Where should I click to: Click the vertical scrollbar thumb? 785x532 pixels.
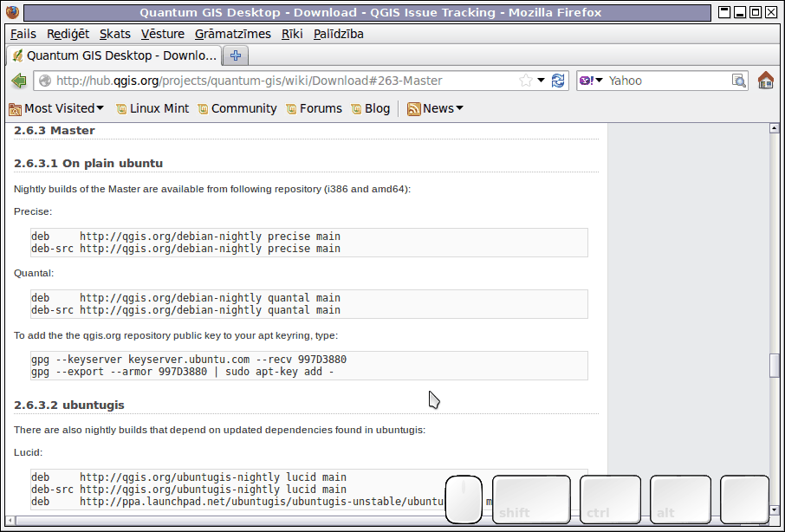775,366
